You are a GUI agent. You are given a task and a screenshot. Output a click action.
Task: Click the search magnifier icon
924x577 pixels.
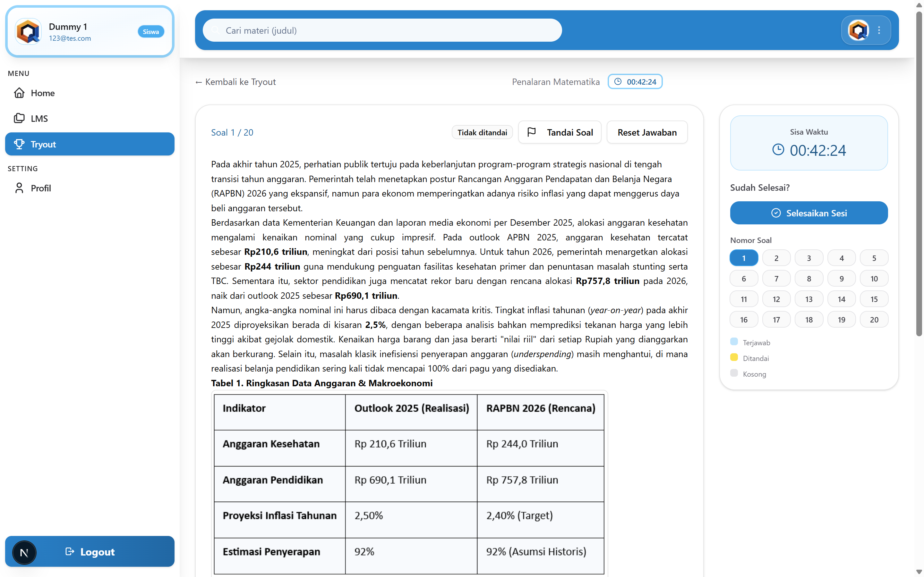216,30
